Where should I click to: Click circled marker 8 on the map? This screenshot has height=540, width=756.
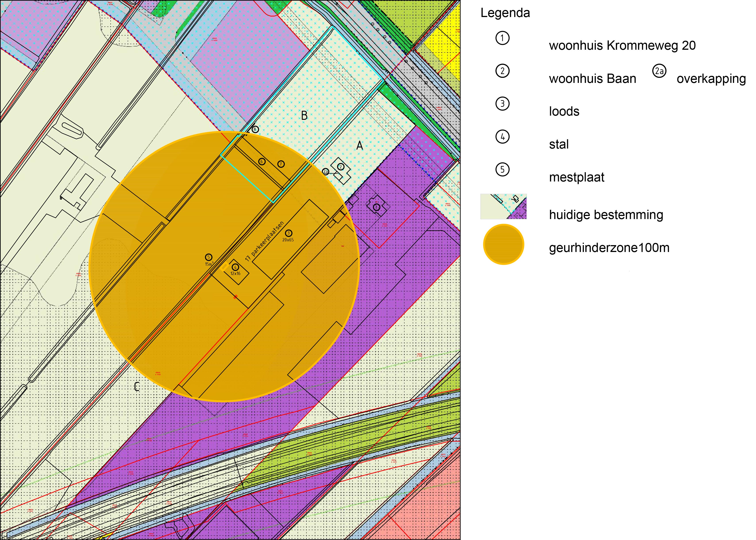tap(255, 129)
